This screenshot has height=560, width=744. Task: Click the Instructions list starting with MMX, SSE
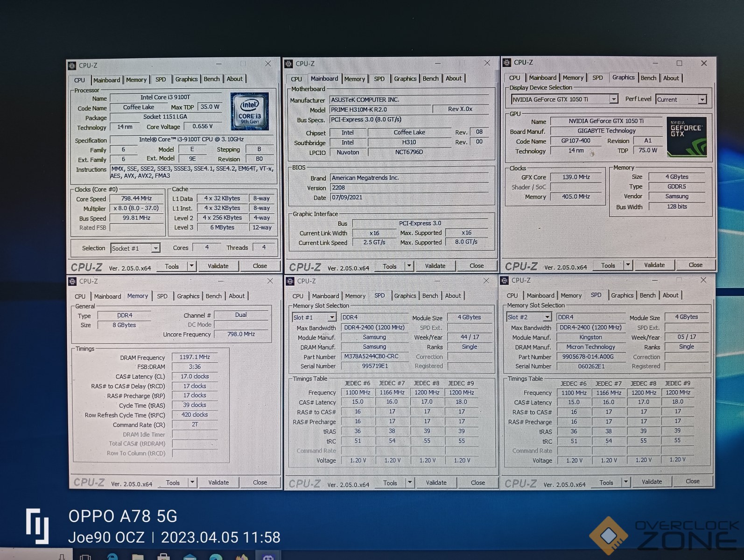(192, 172)
